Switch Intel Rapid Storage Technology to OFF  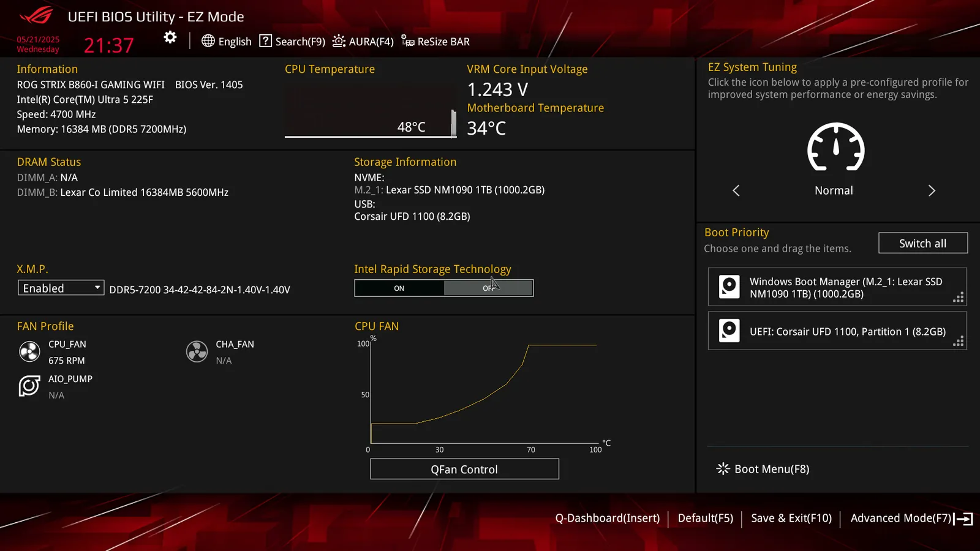click(x=488, y=288)
